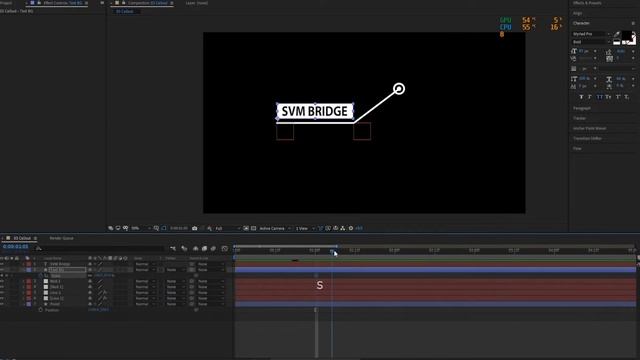The width and height of the screenshot is (640, 360).
Task: Toggle pixel aspect ratio correction
Action: 320,228
